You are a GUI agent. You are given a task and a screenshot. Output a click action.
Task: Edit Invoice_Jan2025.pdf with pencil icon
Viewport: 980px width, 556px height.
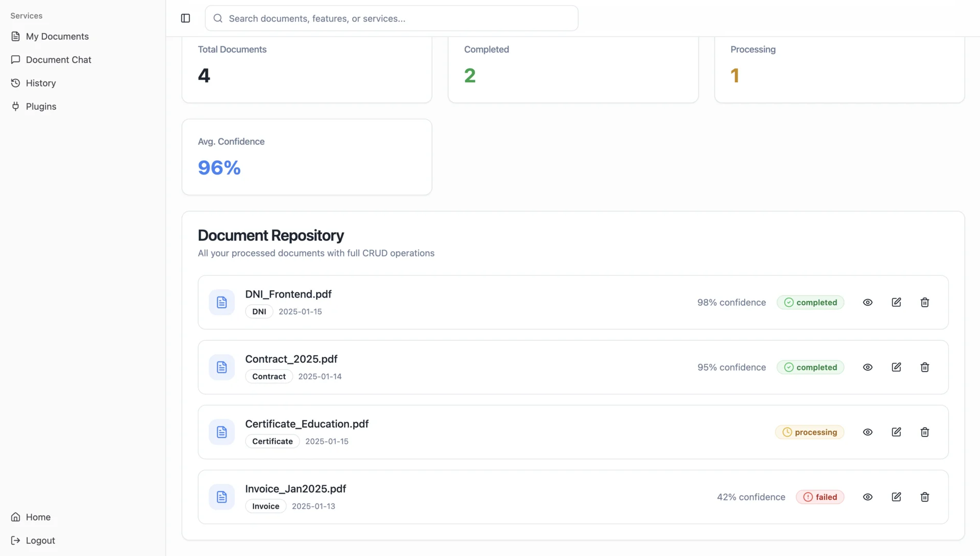[x=896, y=497]
